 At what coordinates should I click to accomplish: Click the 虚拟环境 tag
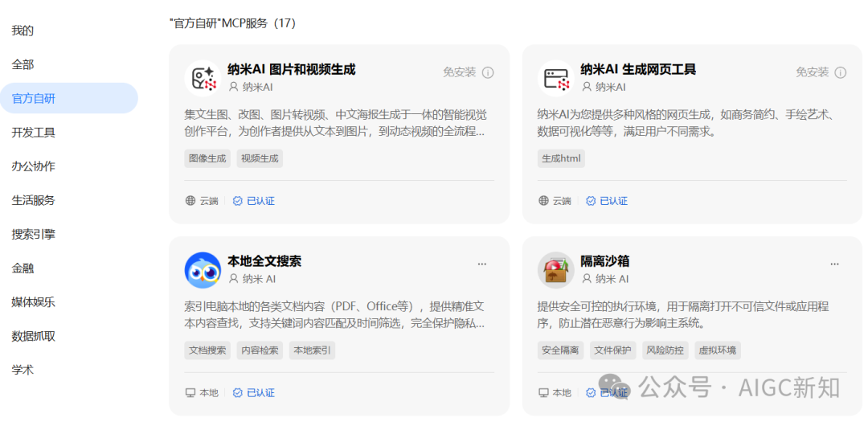point(718,350)
